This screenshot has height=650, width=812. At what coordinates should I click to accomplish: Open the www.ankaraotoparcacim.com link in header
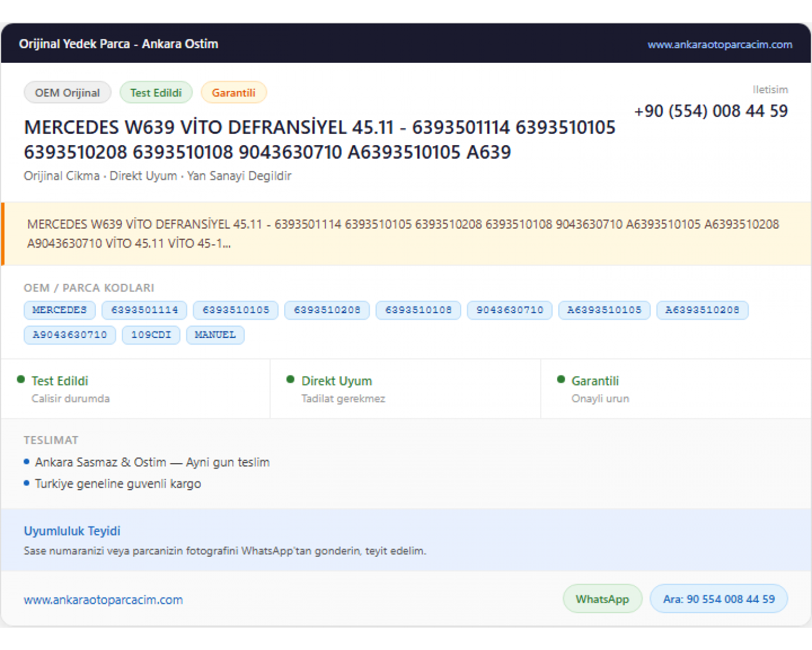[719, 44]
